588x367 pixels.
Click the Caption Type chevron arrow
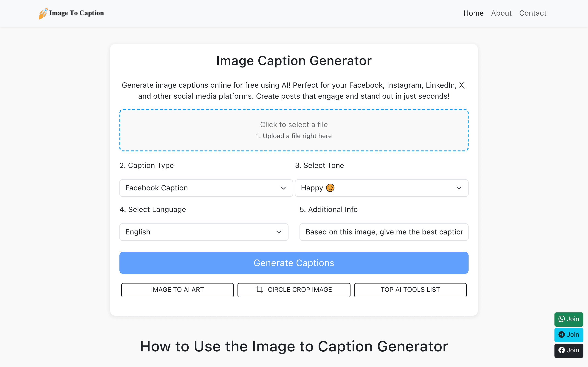coord(283,188)
